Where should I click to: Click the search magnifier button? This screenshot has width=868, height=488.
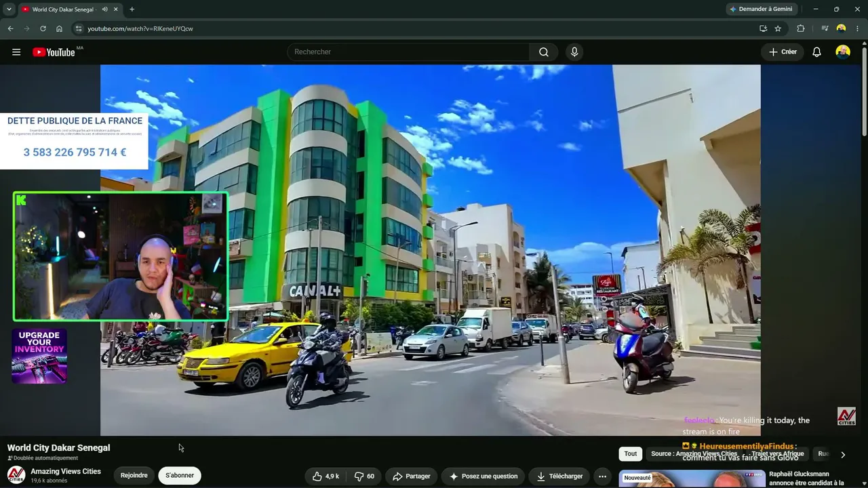[544, 52]
